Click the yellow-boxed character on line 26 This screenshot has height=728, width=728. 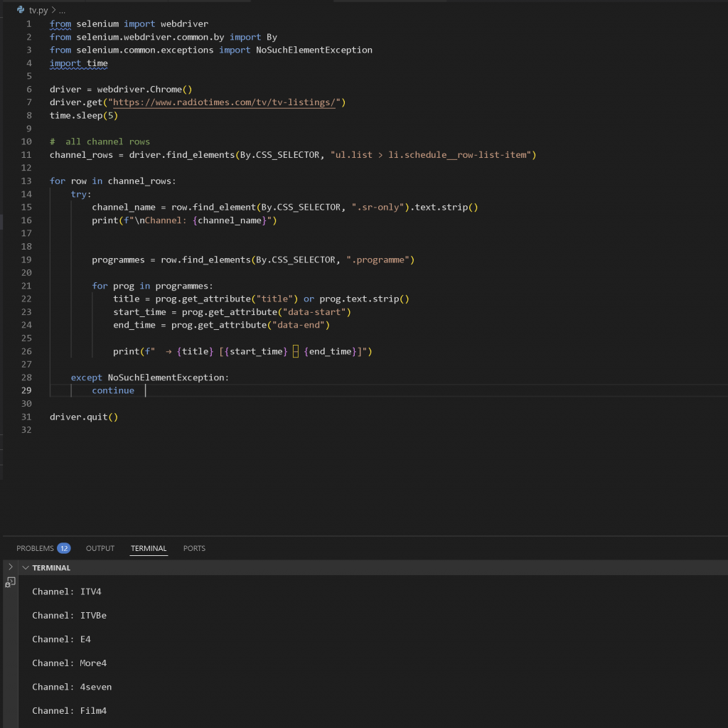295,351
